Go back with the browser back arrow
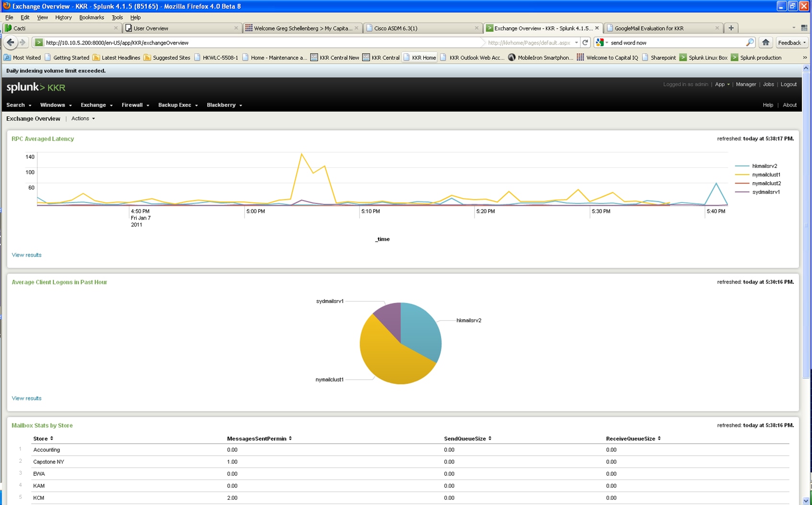This screenshot has height=505, width=812. click(11, 42)
